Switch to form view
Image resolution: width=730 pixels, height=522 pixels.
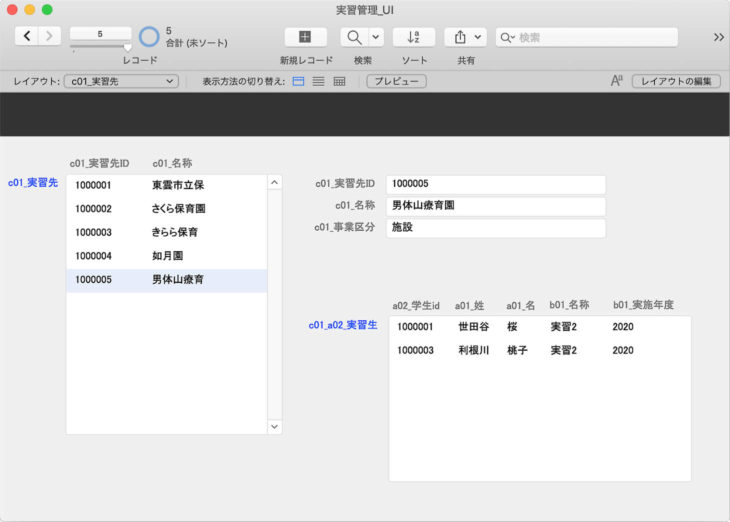299,81
